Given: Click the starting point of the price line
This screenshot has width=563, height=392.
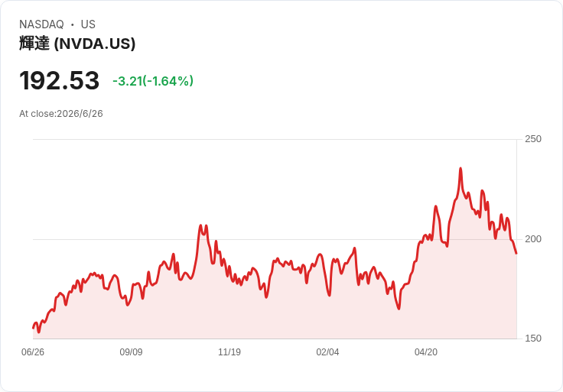Looking at the screenshot, I should click(x=33, y=328).
